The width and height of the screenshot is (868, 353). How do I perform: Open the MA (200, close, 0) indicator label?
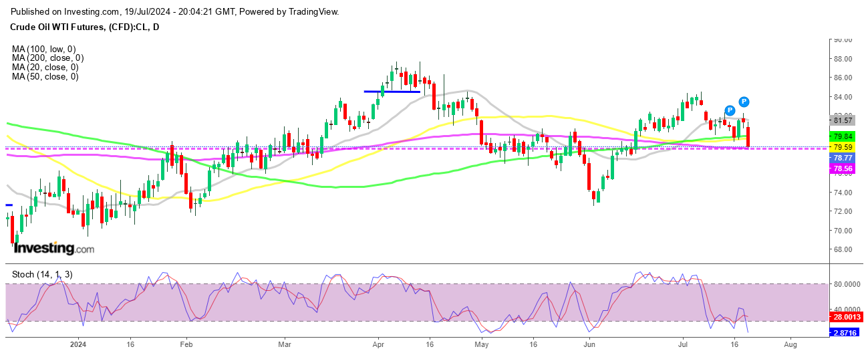pyautogui.click(x=46, y=58)
